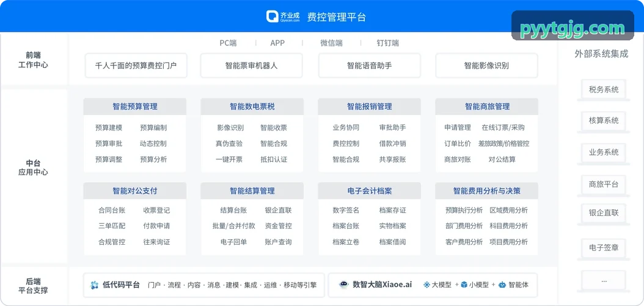Click the 低代码平台 cube icon
Image resolution: width=644 pixels, height=306 pixels.
(x=95, y=285)
